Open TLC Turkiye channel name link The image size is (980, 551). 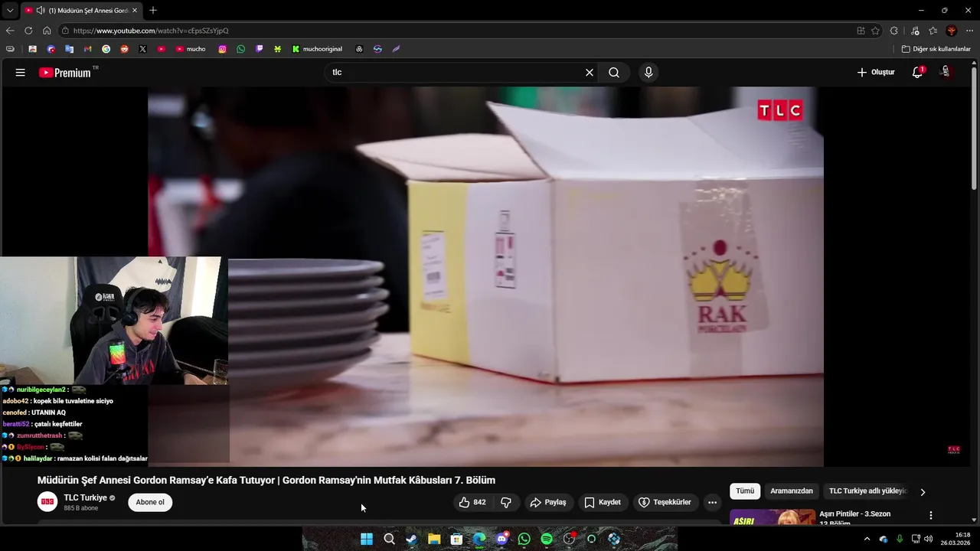tap(85, 497)
